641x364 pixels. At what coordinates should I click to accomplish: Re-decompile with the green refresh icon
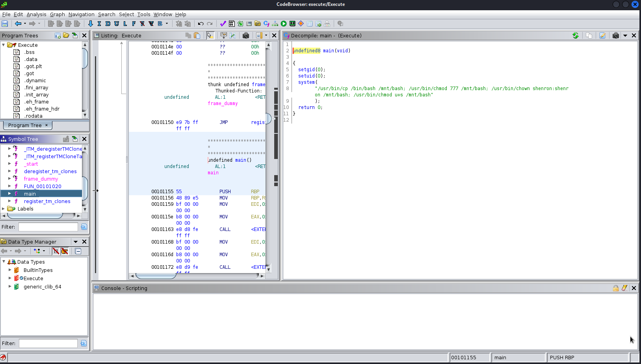click(x=576, y=35)
